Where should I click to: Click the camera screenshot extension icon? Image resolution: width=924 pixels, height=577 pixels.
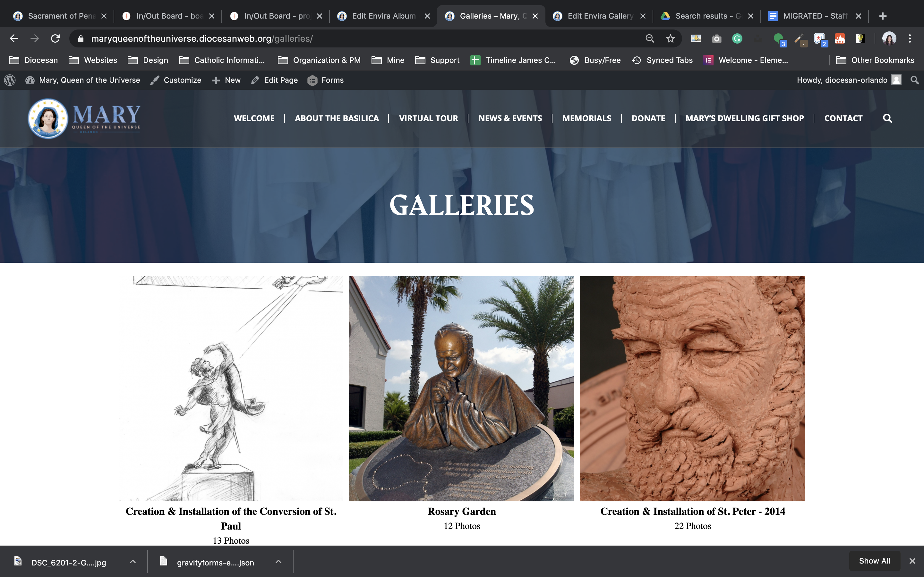[x=717, y=38]
